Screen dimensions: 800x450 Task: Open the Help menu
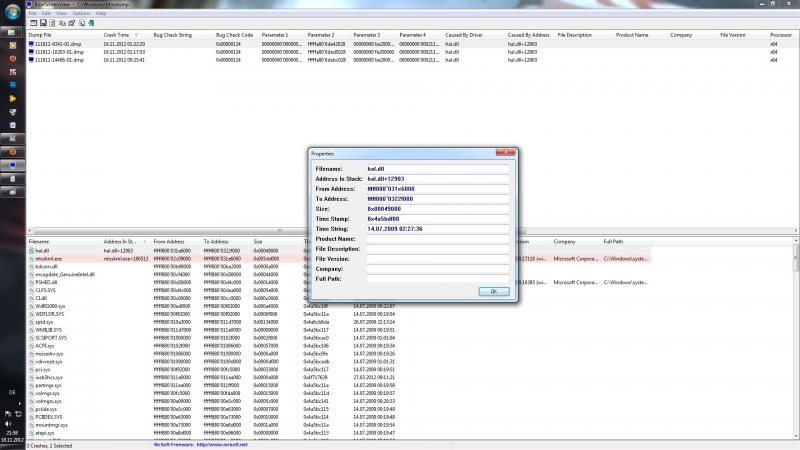click(101, 13)
